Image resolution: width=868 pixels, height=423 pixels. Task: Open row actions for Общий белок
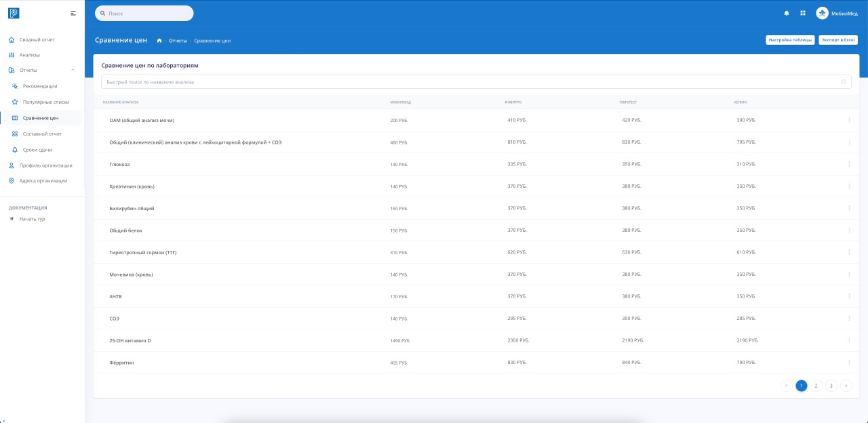click(849, 230)
